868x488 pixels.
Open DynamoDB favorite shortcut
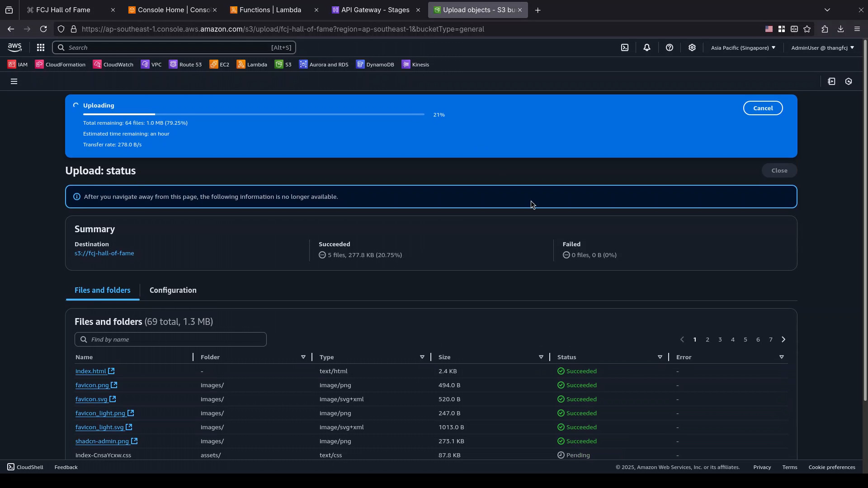[x=375, y=65]
